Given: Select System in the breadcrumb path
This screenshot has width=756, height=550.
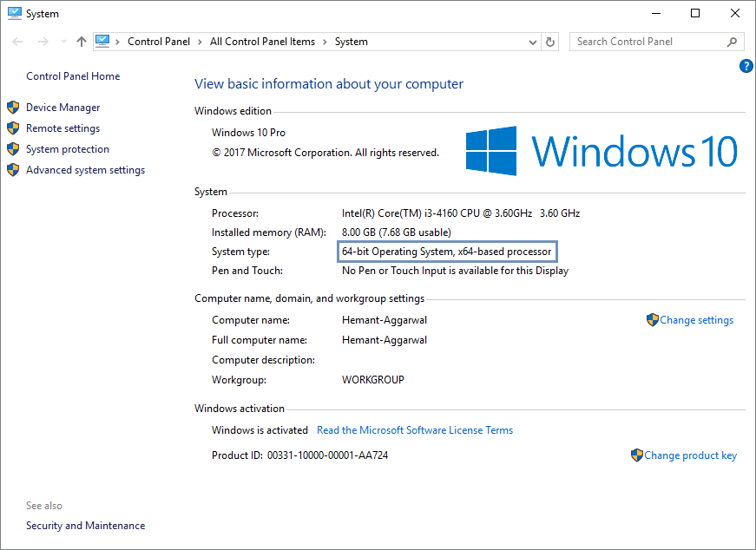Looking at the screenshot, I should pos(352,42).
